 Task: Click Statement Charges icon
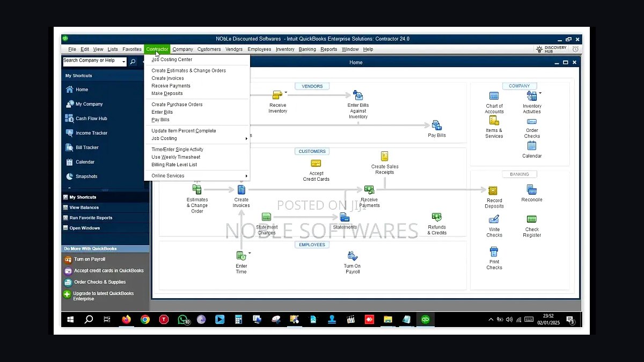(266, 217)
